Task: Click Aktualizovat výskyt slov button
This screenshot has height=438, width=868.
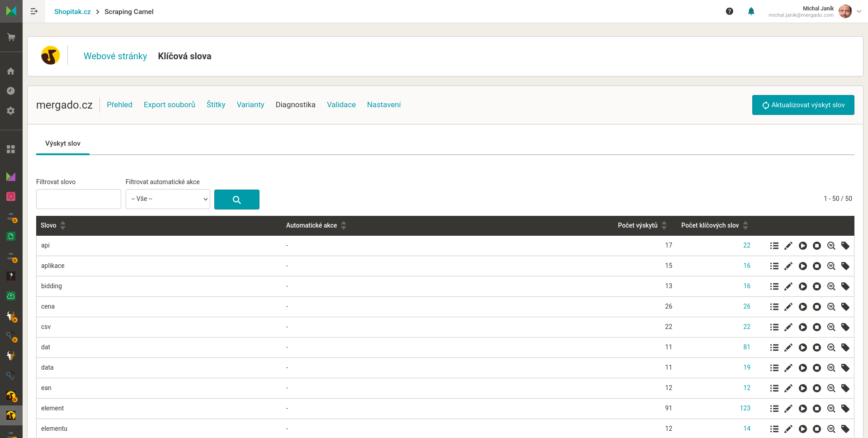Action: [x=803, y=105]
